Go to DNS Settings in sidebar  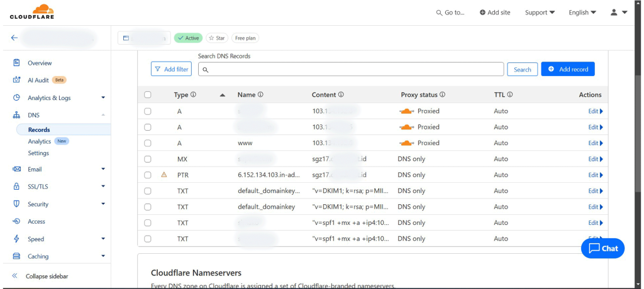click(38, 153)
